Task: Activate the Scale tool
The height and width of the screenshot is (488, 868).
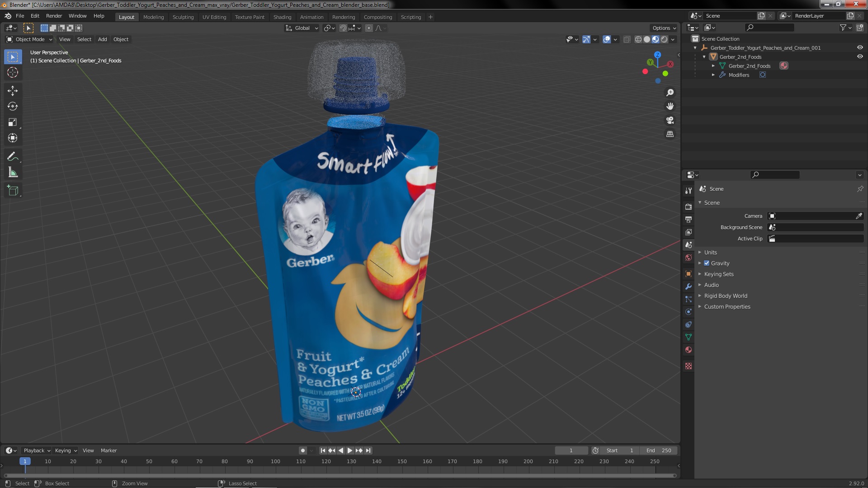Action: point(13,122)
